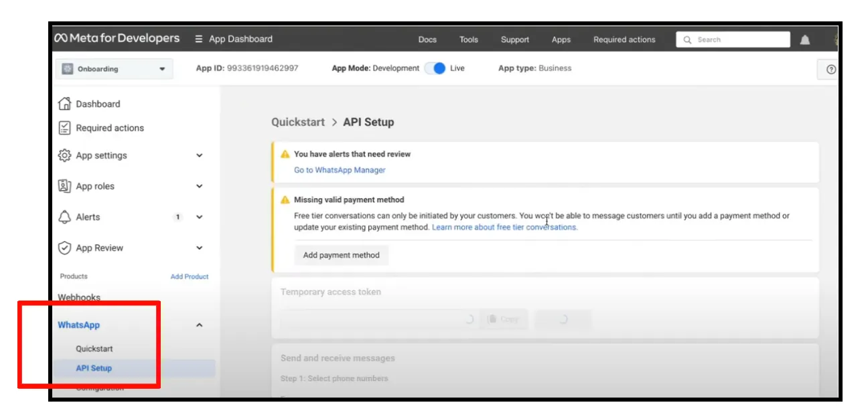Image resolution: width=868 pixels, height=411 pixels.
Task: Expand the App roles section
Action: pos(199,186)
